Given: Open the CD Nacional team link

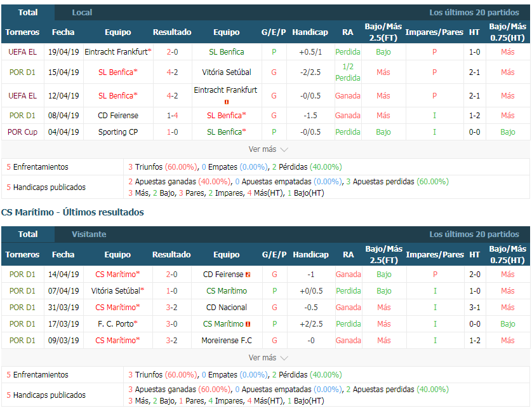Looking at the screenshot, I should pyautogui.click(x=227, y=308).
